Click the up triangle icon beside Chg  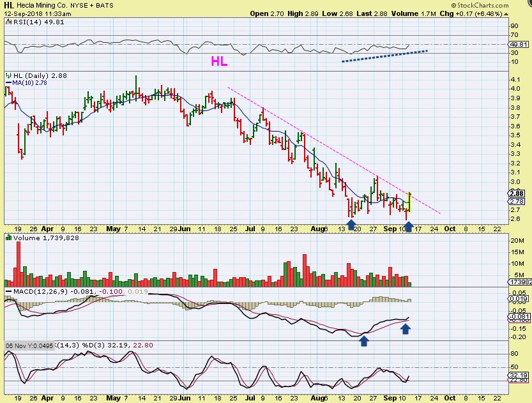[506, 14]
